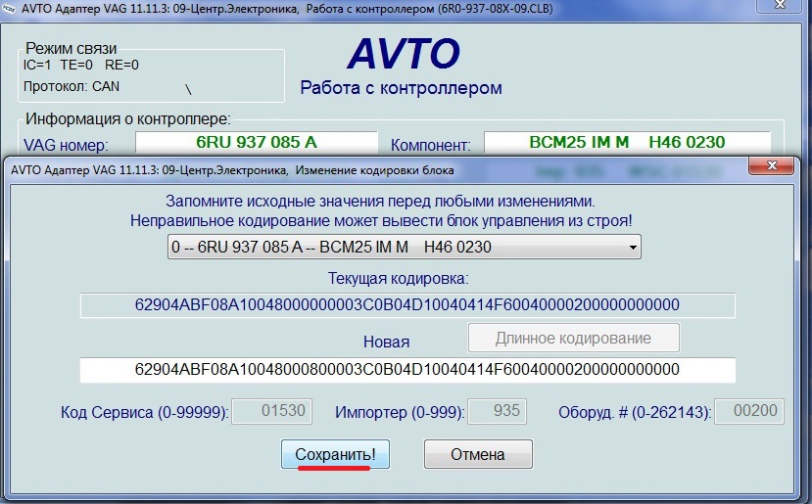812x504 pixels.
Task: Click the AVTO app icon in main title bar
Action: tap(11, 11)
